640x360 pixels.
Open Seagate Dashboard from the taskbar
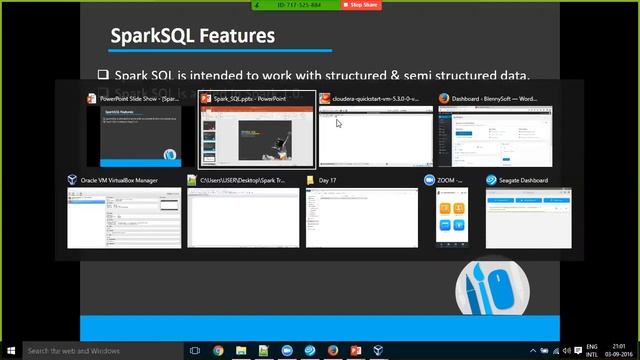(x=310, y=351)
